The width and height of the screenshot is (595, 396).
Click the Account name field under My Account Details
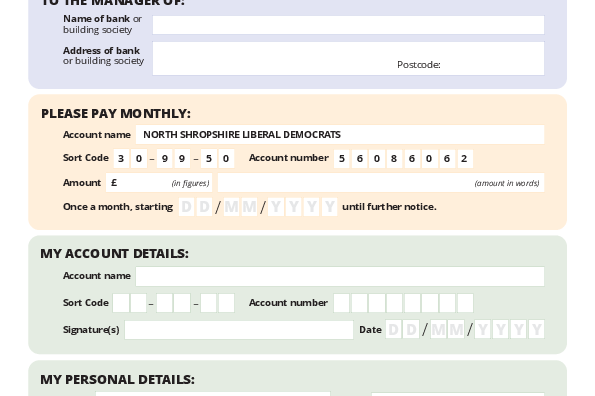[340, 277]
